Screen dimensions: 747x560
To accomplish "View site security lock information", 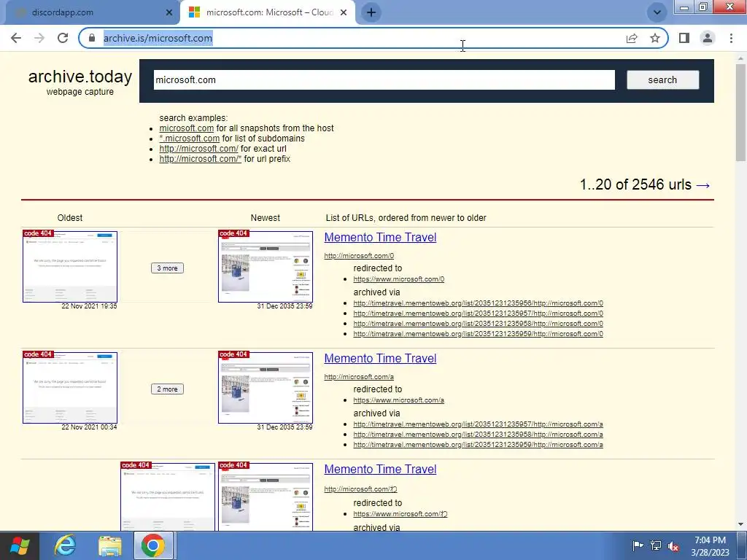I will pos(92,38).
